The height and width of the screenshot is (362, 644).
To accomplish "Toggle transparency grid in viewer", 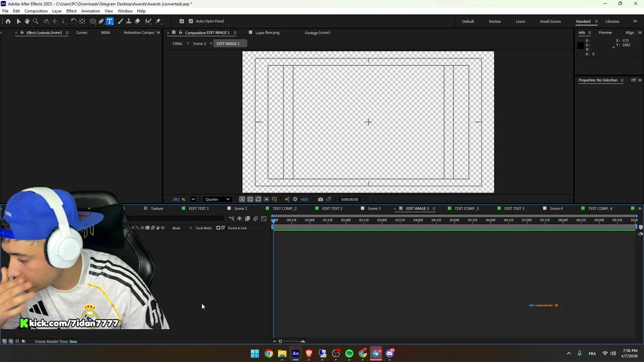I will tap(250, 199).
